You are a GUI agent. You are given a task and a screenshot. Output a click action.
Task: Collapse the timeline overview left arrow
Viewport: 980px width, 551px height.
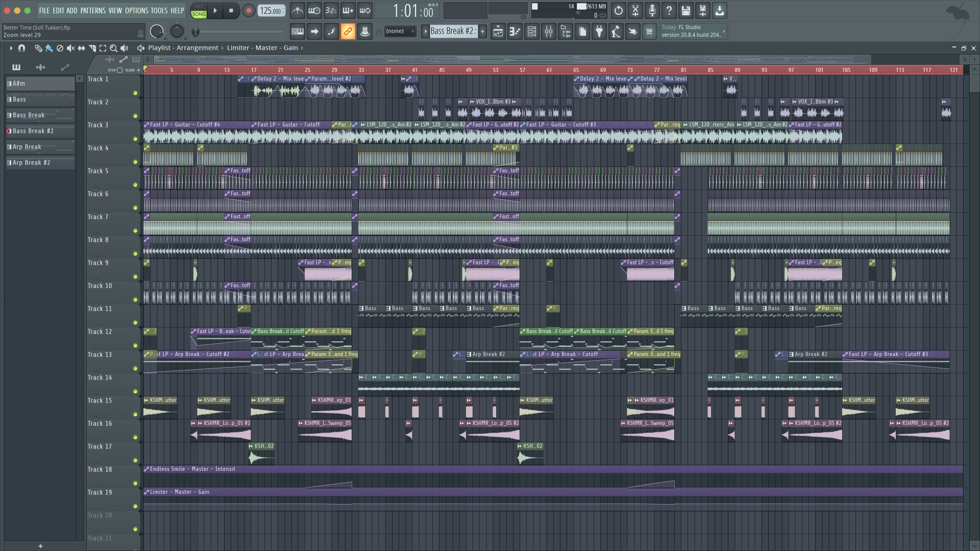coord(149,60)
